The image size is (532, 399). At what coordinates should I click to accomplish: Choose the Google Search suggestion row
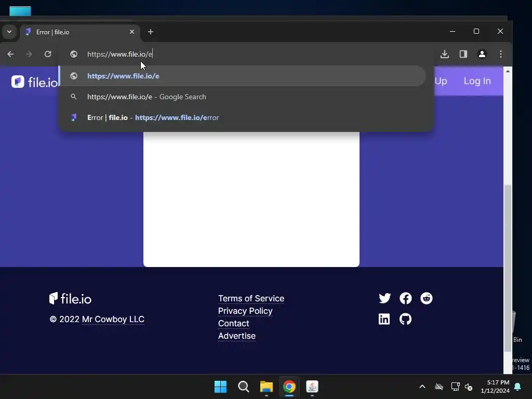(x=243, y=97)
